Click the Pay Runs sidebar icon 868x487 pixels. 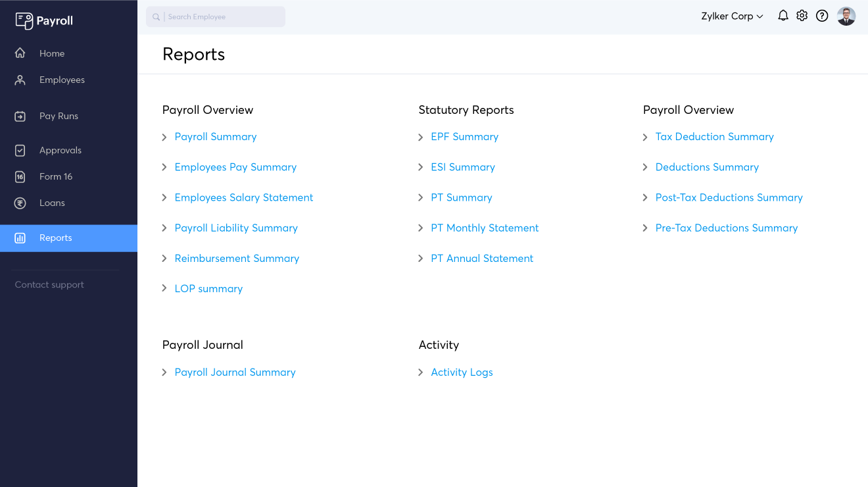pyautogui.click(x=20, y=116)
